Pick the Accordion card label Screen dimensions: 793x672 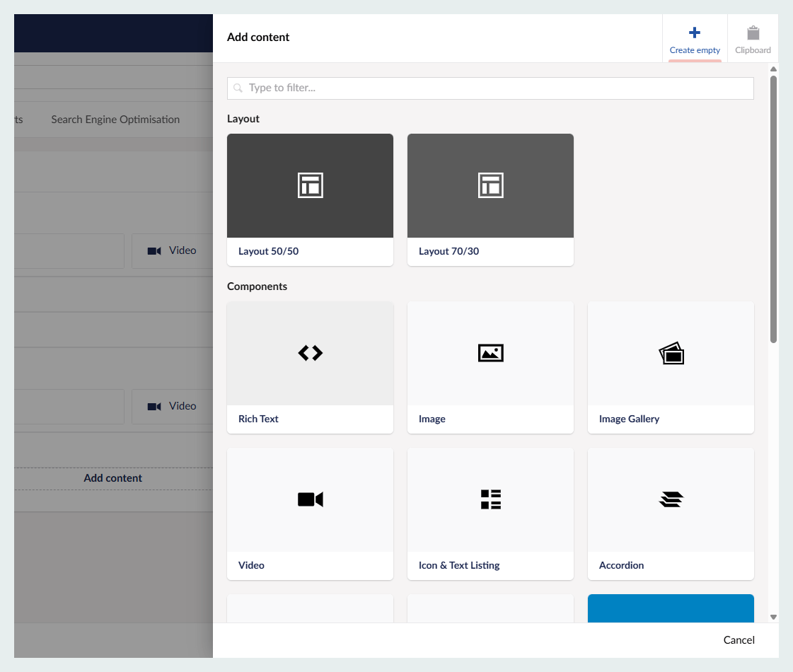coord(621,565)
